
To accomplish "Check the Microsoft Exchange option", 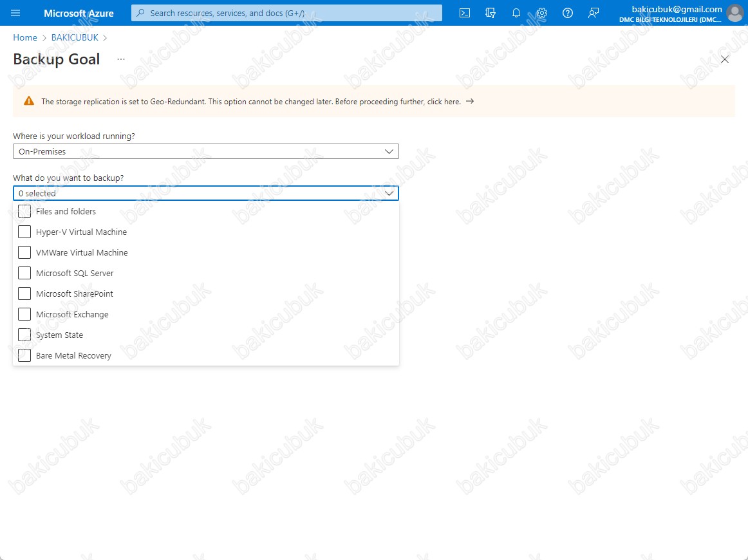I will 24,314.
